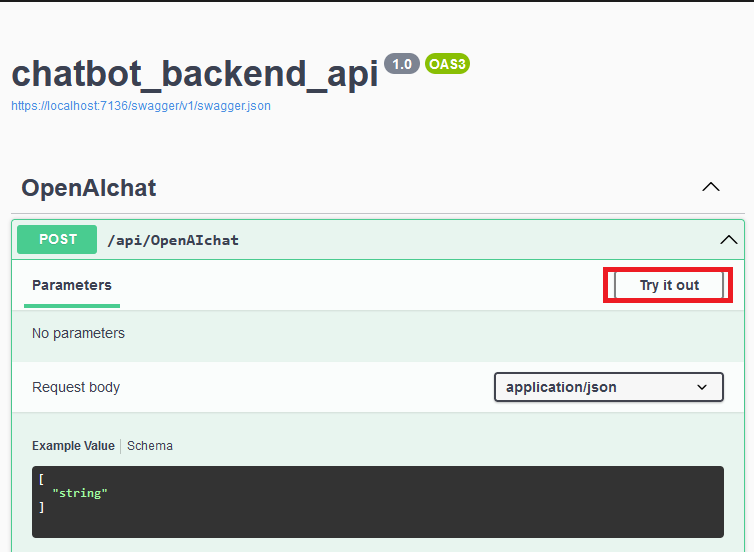This screenshot has width=754, height=552.
Task: Click the closing bracket in example JSON
Action: (x=42, y=507)
